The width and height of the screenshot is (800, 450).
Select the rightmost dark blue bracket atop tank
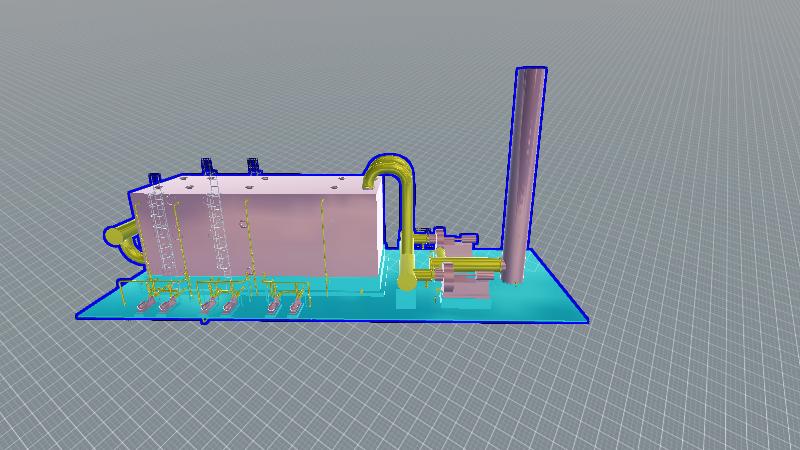click(x=253, y=166)
